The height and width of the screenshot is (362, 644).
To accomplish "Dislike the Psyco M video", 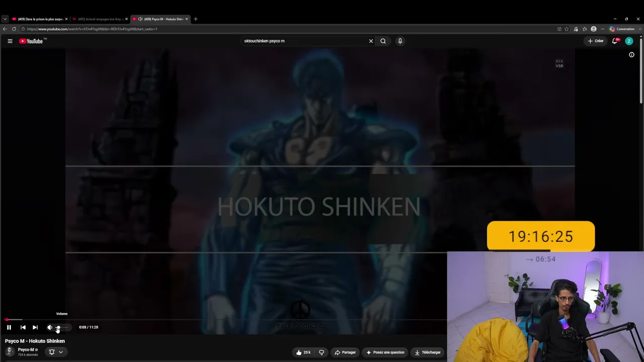I will [321, 352].
